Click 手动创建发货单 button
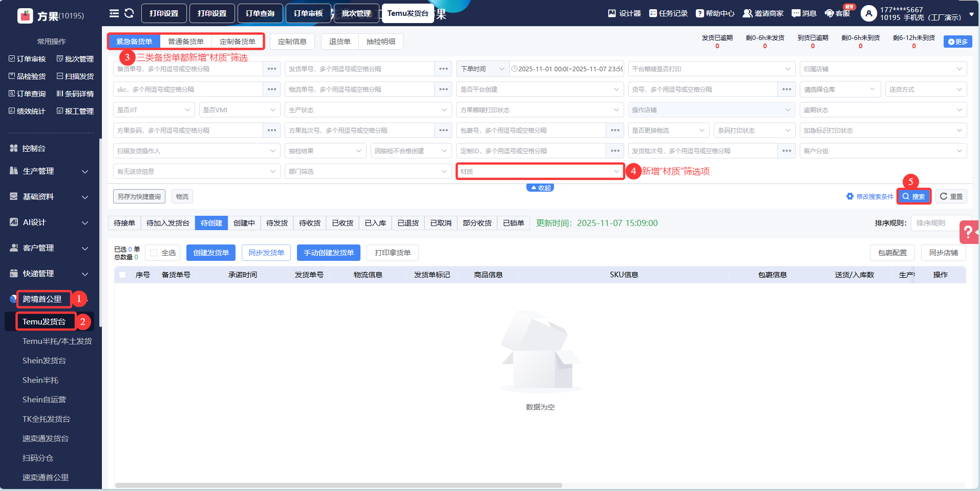The width and height of the screenshot is (980, 491). click(329, 253)
